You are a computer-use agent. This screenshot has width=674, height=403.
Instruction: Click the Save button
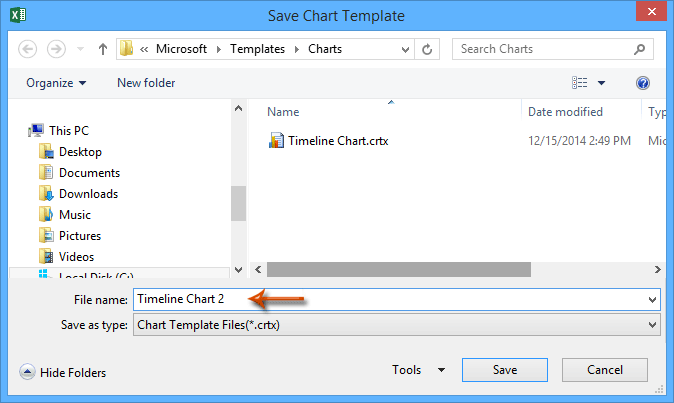tap(505, 370)
